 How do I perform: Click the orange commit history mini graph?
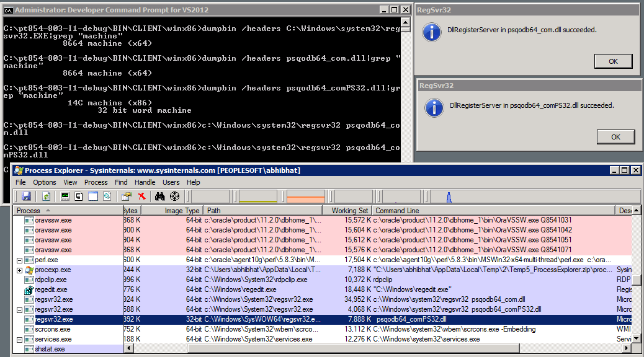[x=306, y=196]
